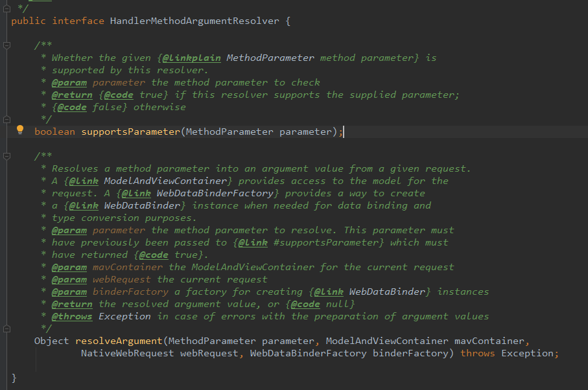Toggle fold marker at end of resolveArgument Javadoc
The height and width of the screenshot is (390, 588).
click(x=6, y=329)
